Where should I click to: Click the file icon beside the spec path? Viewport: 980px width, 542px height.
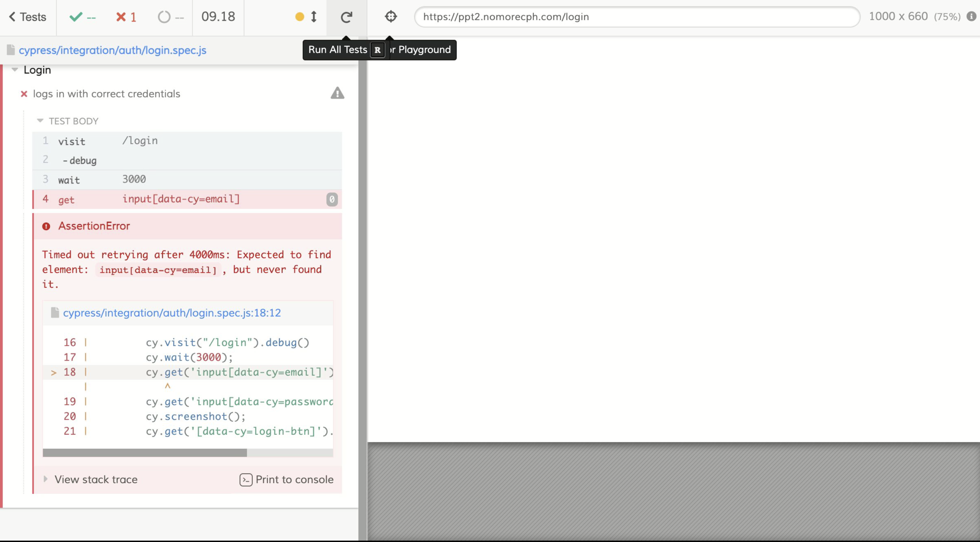[x=11, y=50]
